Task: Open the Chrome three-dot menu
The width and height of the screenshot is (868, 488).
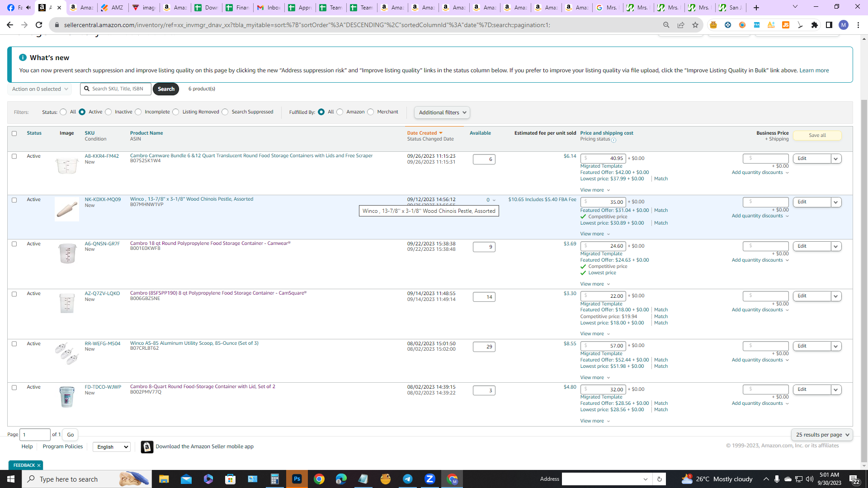Action: pyautogui.click(x=858, y=25)
